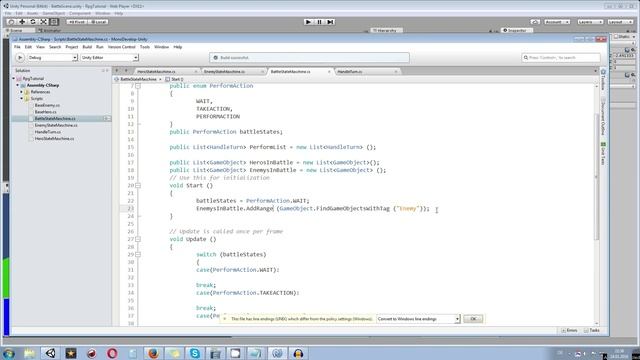Toggle Local handle rotation in Unity

(x=98, y=22)
